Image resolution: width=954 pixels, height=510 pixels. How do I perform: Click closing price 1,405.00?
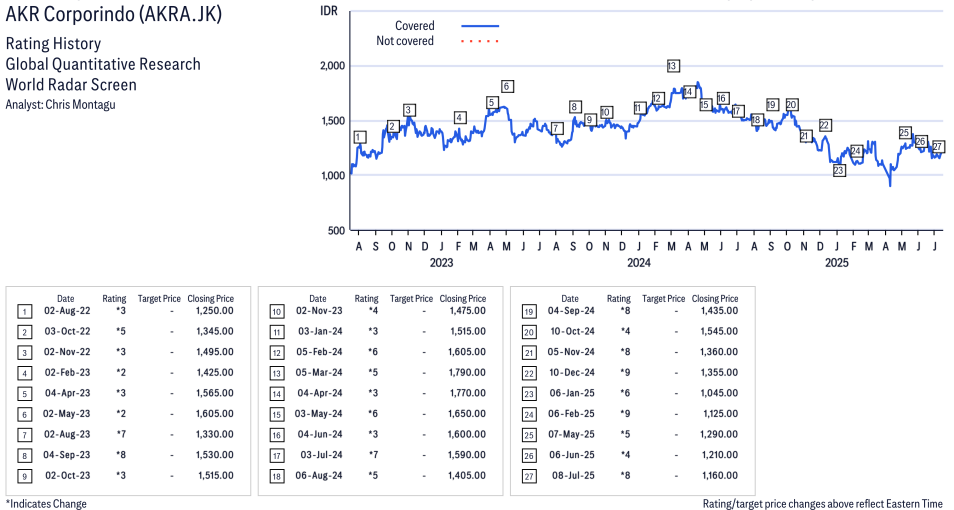(x=467, y=476)
